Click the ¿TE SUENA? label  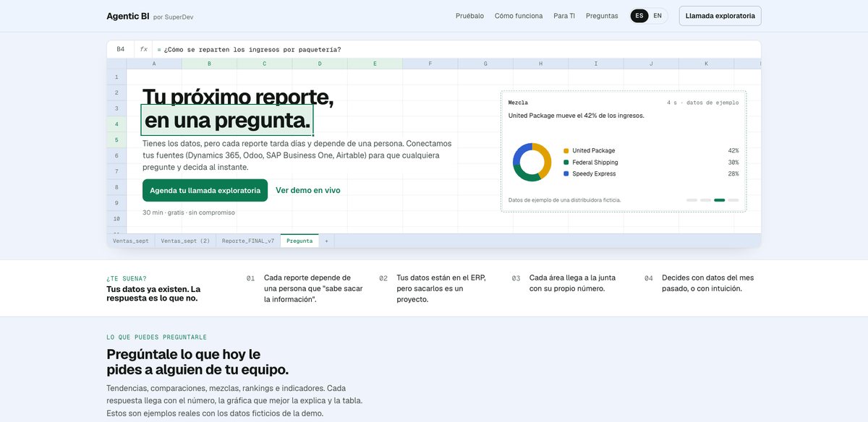[127, 278]
